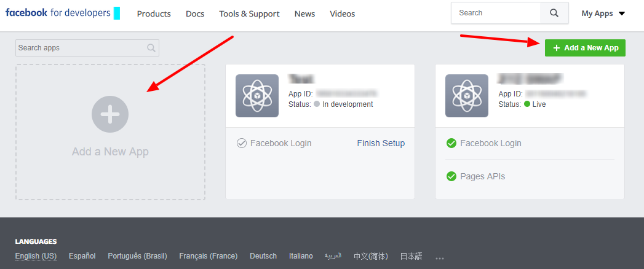Expand the My Apps dropdown
644x269 pixels.
click(603, 14)
